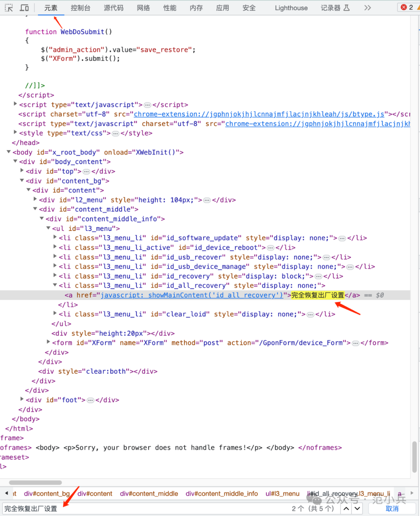Expand ellipsis inside div id="foot"
The image size is (420, 516).
(90, 400)
